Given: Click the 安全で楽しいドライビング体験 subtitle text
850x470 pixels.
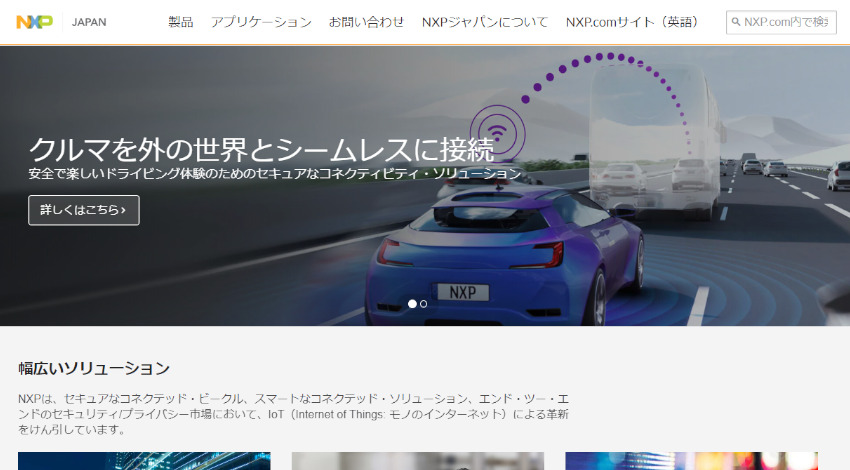Looking at the screenshot, I should click(x=275, y=173).
